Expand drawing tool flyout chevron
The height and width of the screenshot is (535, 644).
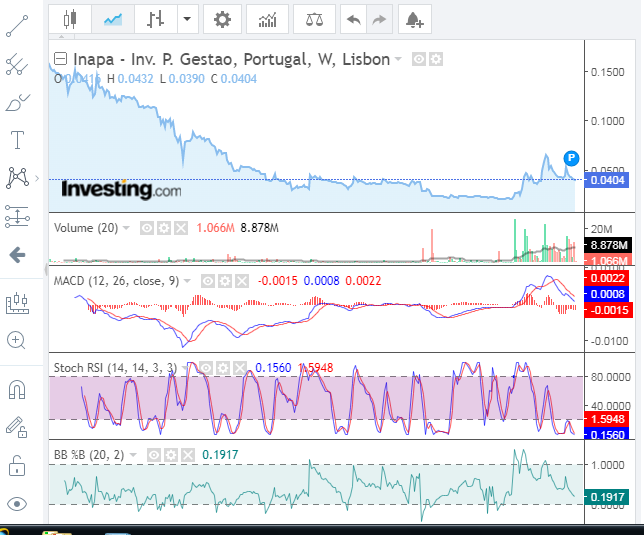click(x=37, y=178)
